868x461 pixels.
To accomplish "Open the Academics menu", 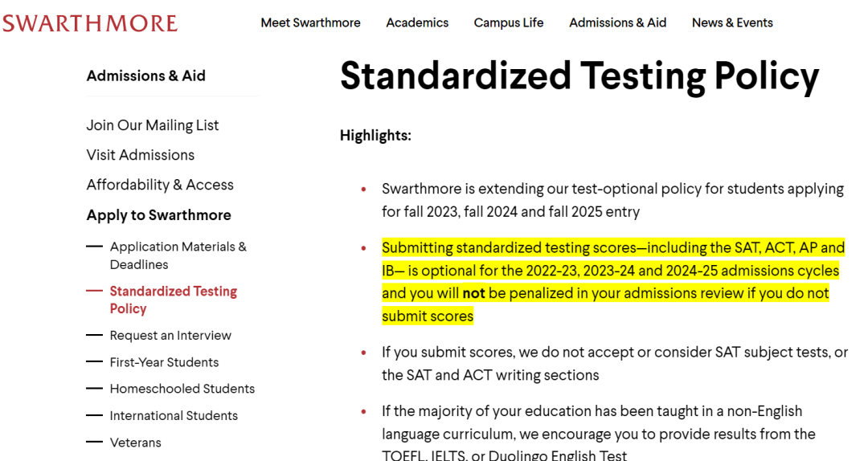I will point(417,22).
